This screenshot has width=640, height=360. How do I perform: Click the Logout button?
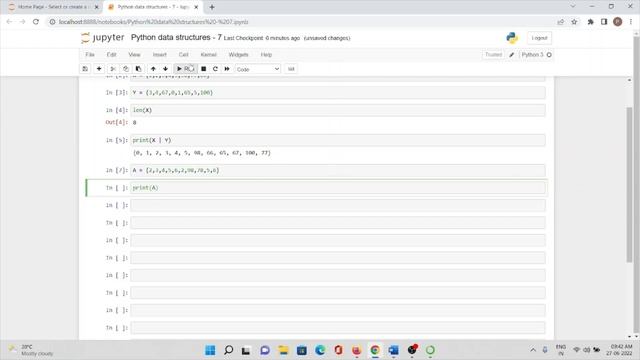539,38
